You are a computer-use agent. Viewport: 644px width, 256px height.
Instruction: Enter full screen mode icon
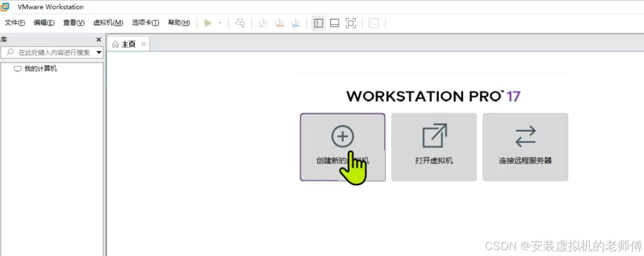[351, 24]
